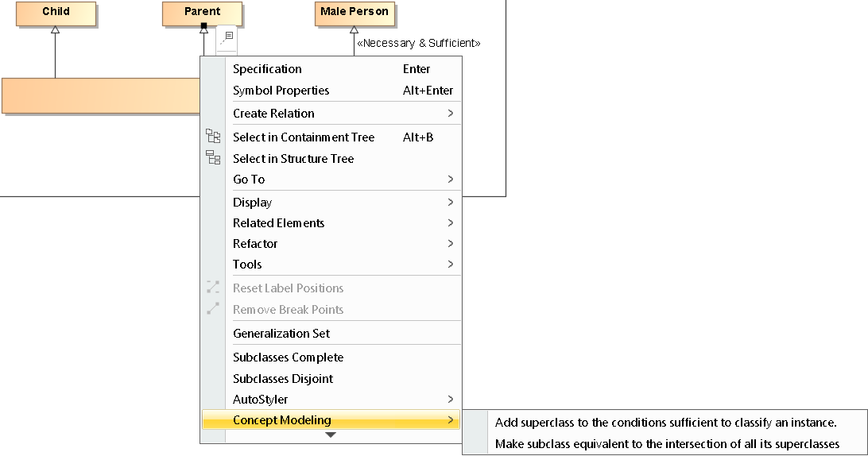Open Specification from context menu
Image resolution: width=868 pixels, height=456 pixels.
(x=267, y=69)
